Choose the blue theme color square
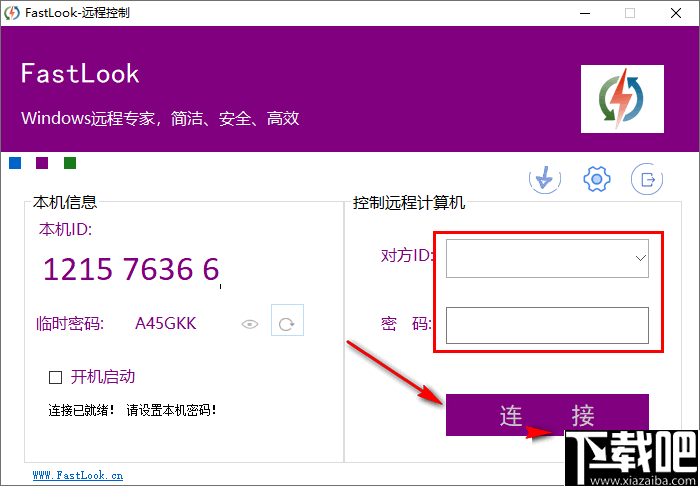 click(15, 163)
